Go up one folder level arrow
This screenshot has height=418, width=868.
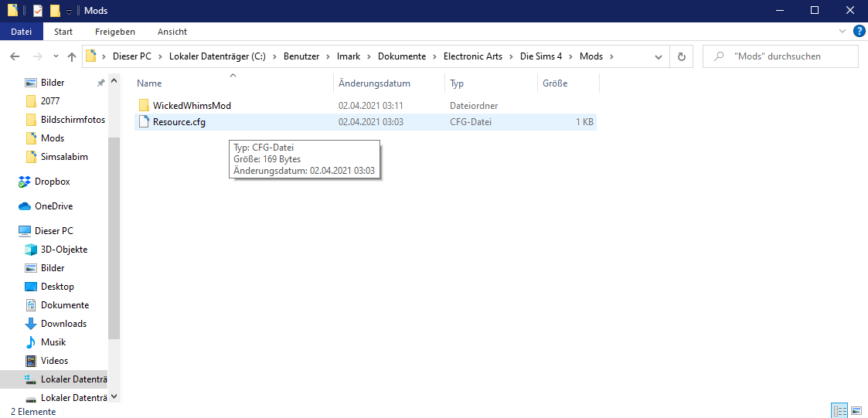[72, 56]
